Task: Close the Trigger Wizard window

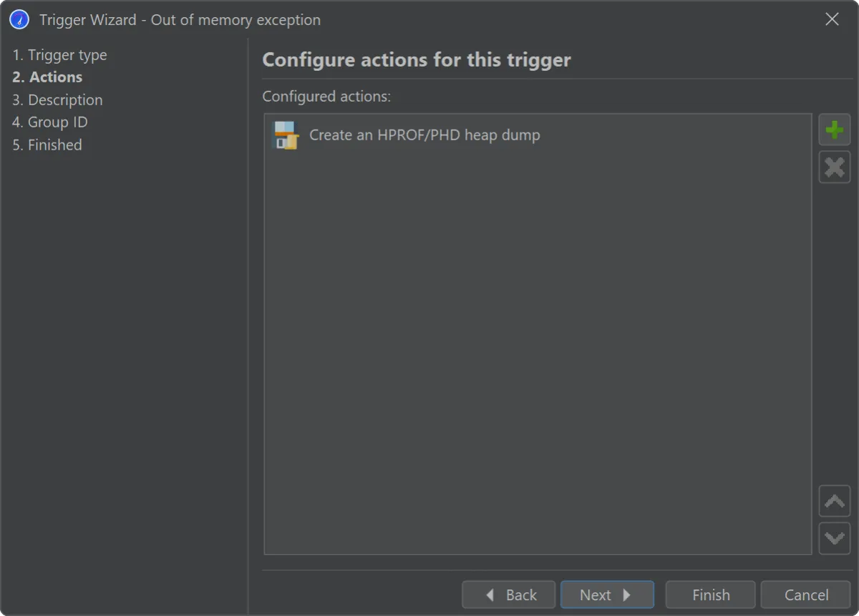Action: [832, 20]
